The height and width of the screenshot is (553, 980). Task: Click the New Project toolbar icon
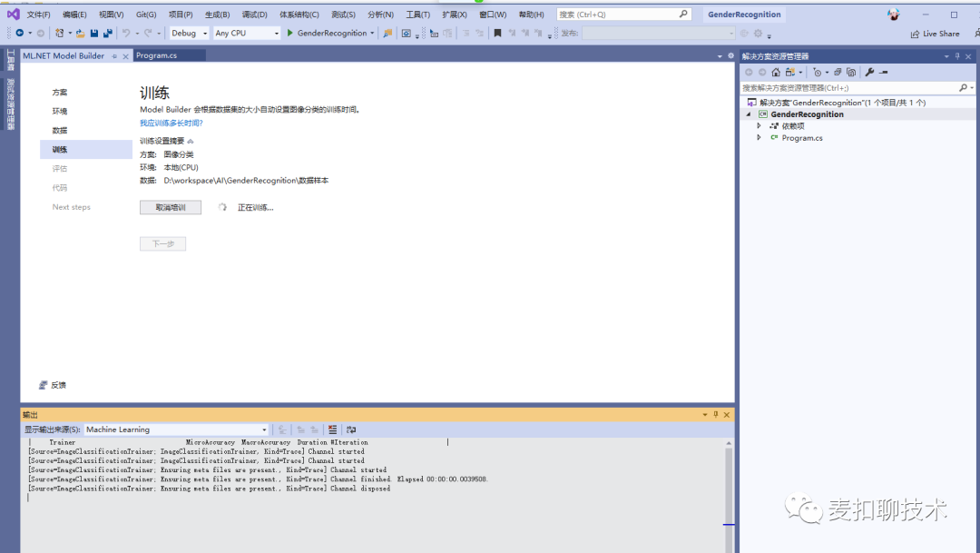59,34
